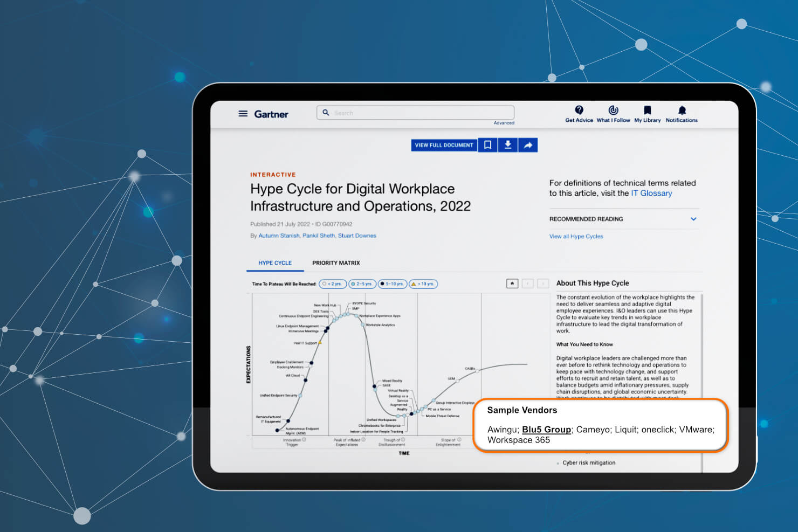This screenshot has height=532, width=798.
Task: Select the Group Interactive Displays point
Action: pos(434,400)
